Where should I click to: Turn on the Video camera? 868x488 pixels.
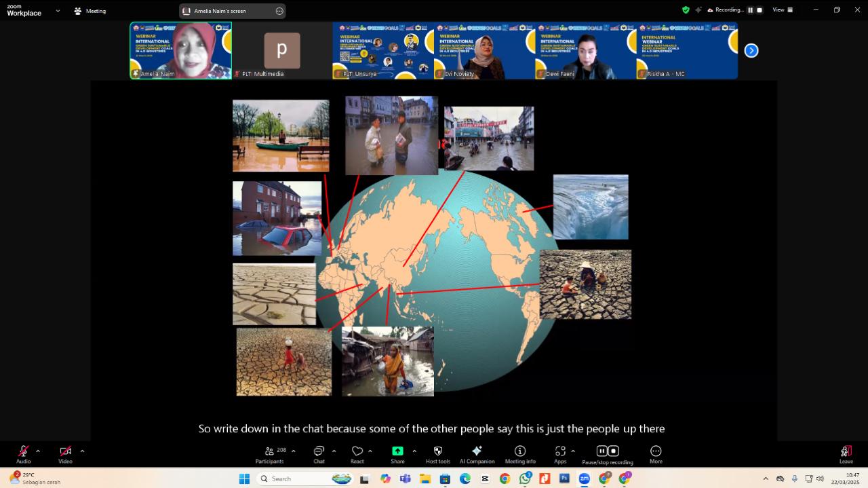(x=65, y=452)
